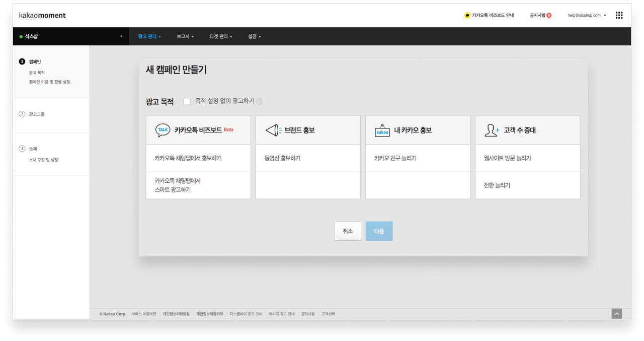This screenshot has height=341, width=644.
Task: Click the add-customer person icon
Action: point(492,130)
